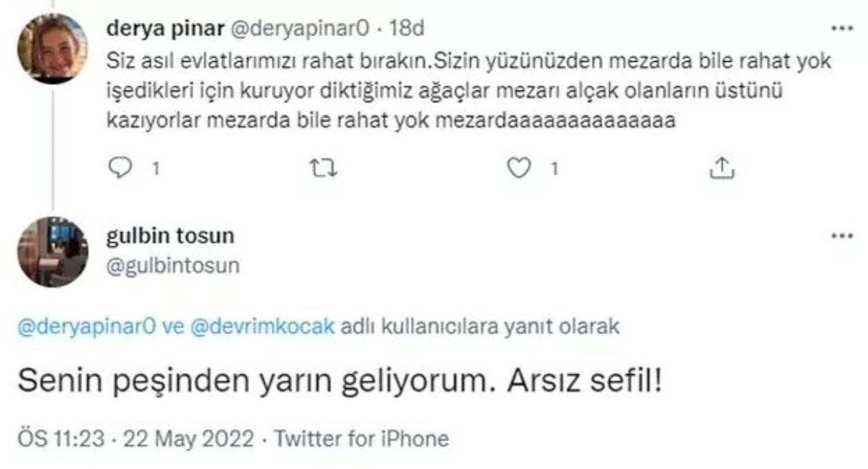Open more options on derya pinar's tweet
The width and height of the screenshot is (868, 469).
coord(842,30)
